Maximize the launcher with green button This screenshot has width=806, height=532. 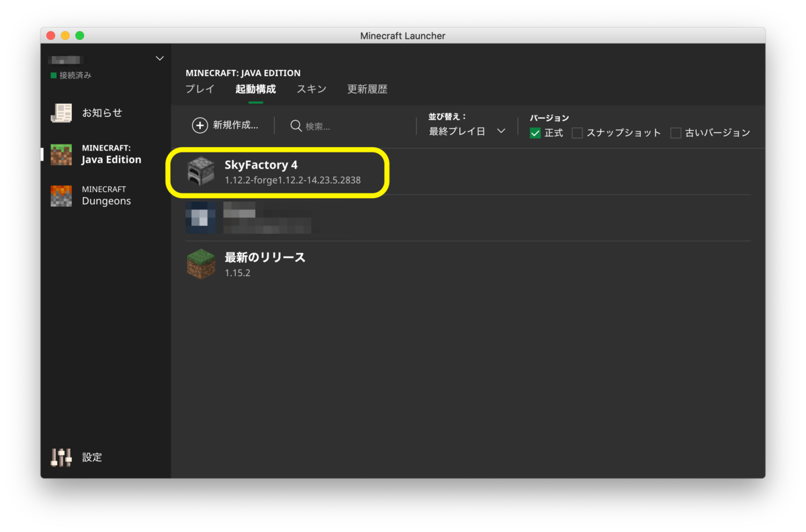tap(80, 36)
